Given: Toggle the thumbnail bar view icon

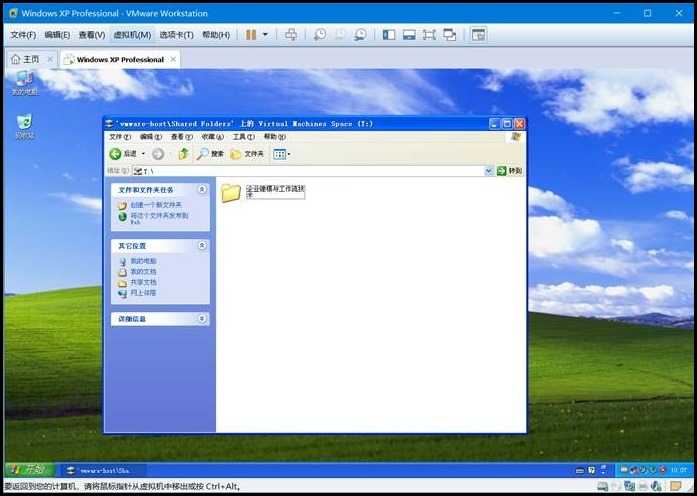Looking at the screenshot, I should (x=409, y=35).
